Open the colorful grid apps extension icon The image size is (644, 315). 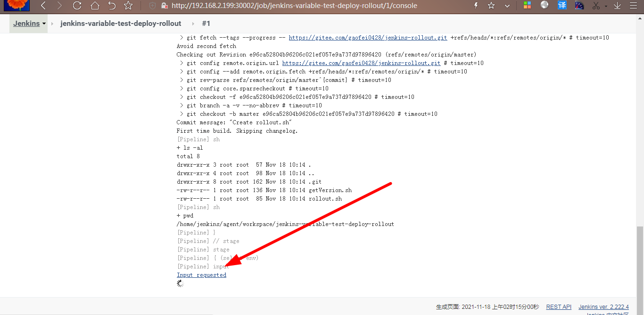point(527,6)
